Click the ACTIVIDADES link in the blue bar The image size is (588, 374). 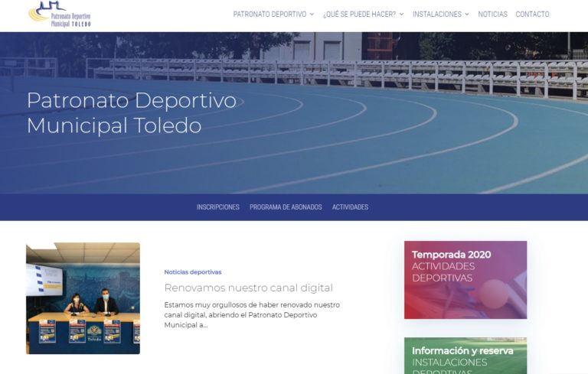point(350,207)
